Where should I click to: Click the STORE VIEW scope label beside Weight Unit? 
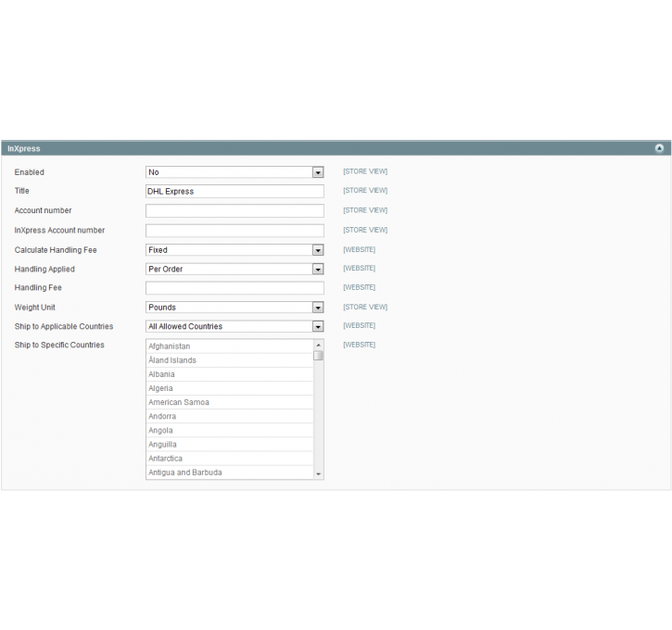365,307
